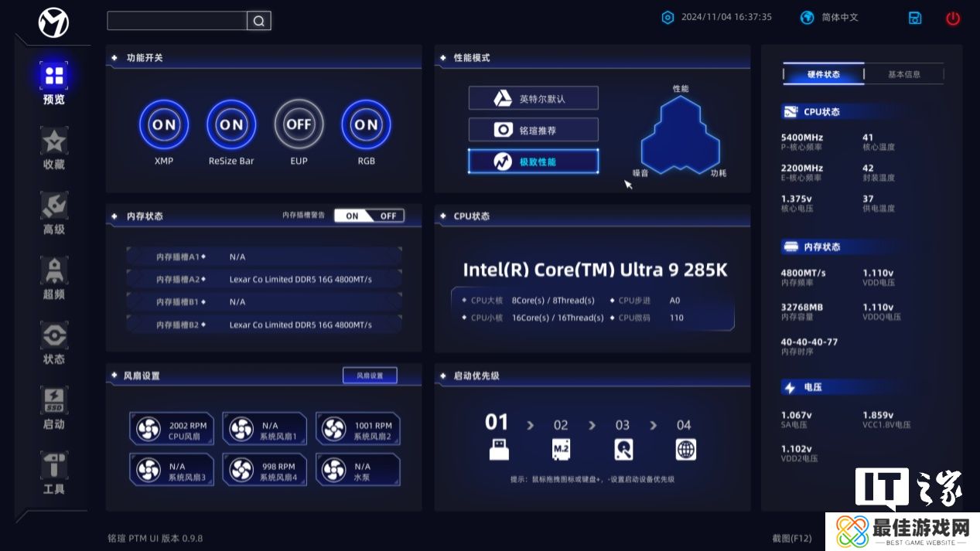Image resolution: width=980 pixels, height=551 pixels.
Task: Switch to the 基本信息 tab
Action: point(904,74)
